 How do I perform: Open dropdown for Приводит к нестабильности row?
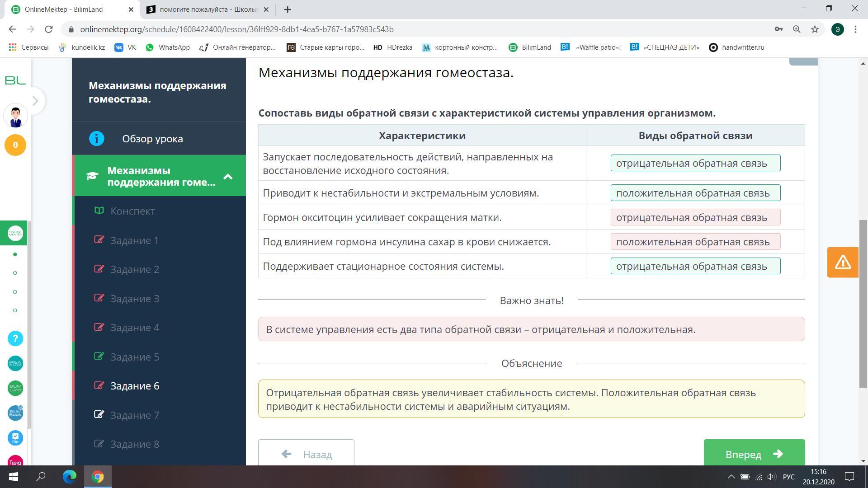pyautogui.click(x=695, y=193)
